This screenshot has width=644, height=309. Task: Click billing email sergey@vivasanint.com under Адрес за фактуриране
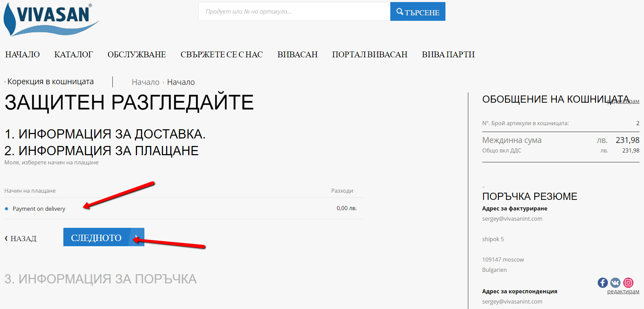[512, 219]
